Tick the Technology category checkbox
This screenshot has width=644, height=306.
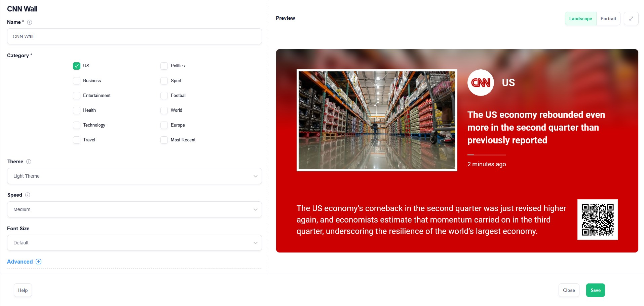pyautogui.click(x=77, y=125)
